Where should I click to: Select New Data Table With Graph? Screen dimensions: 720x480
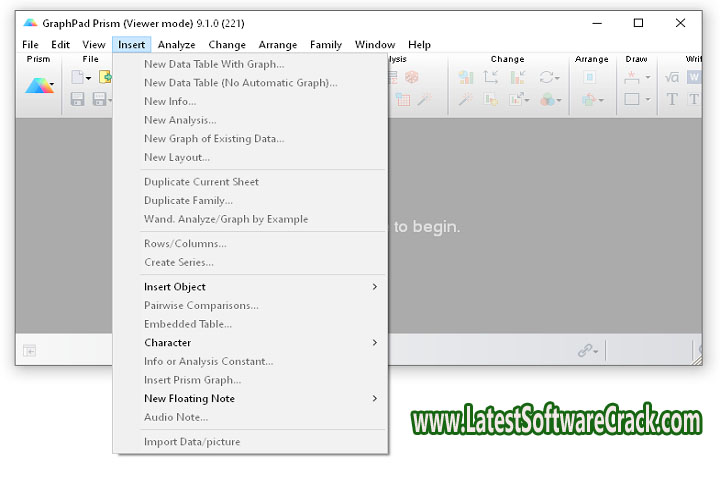(x=214, y=64)
